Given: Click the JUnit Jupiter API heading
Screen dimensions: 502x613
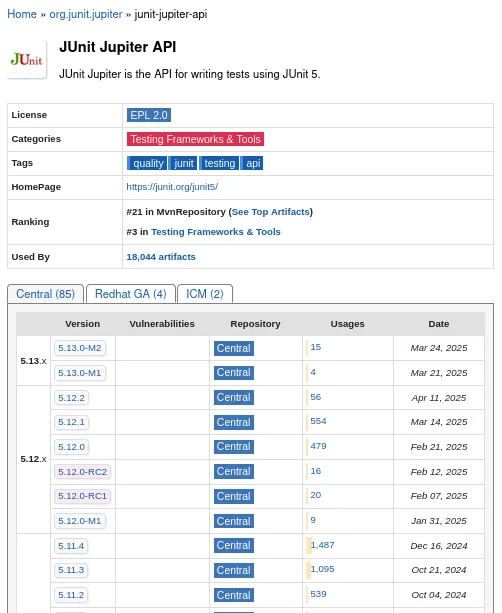Looking at the screenshot, I should pos(117,47).
